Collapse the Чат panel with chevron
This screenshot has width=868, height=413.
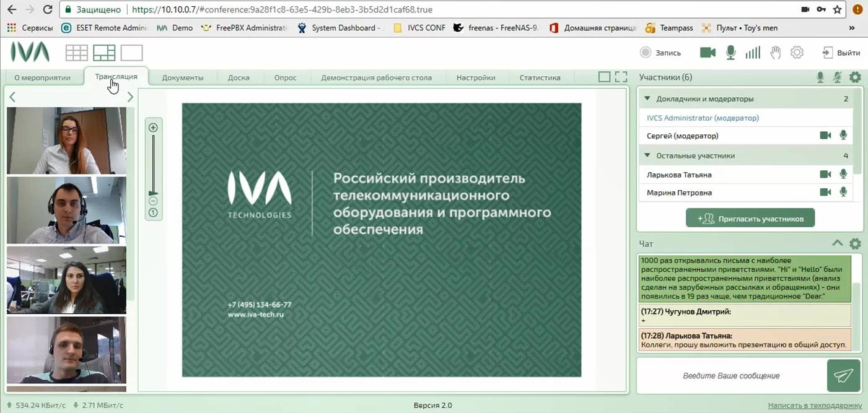837,243
